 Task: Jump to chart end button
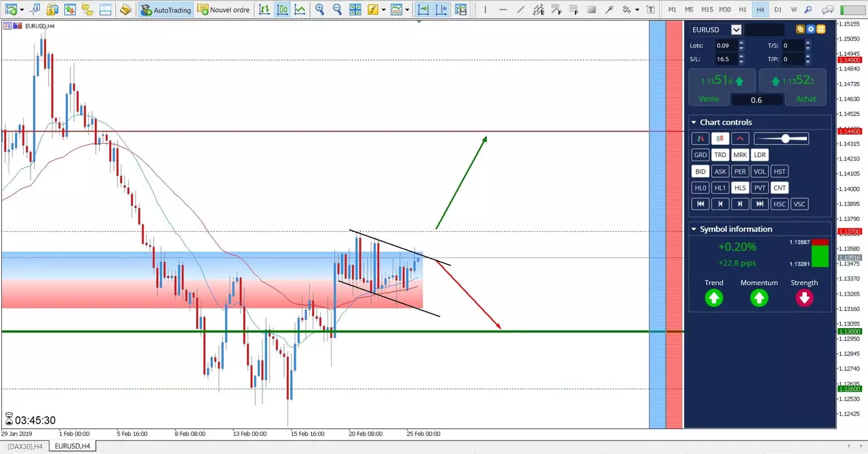[x=760, y=204]
